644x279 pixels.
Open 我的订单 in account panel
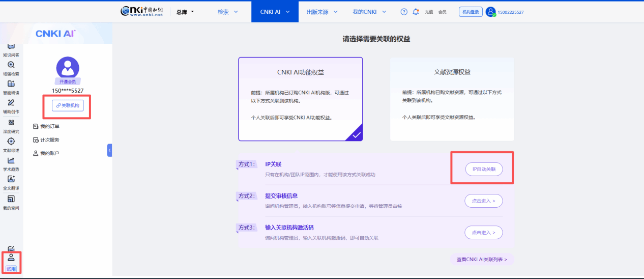click(49, 126)
